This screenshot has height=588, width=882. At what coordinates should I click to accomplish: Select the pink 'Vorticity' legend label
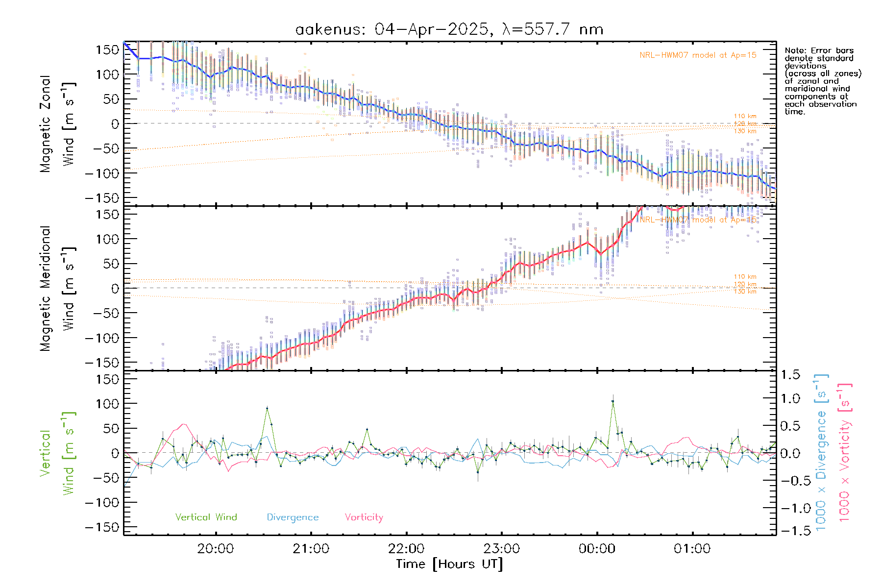point(364,517)
